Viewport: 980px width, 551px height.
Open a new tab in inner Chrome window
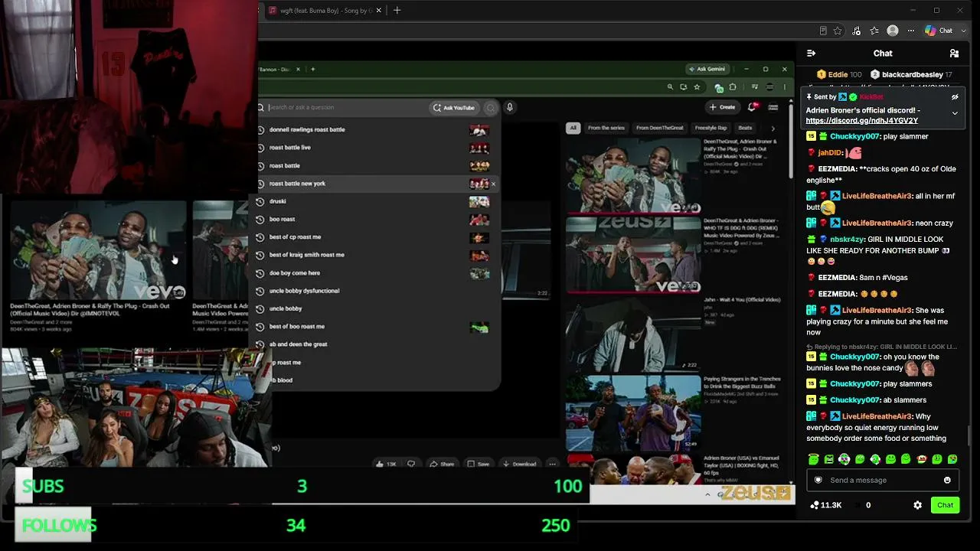tap(312, 69)
